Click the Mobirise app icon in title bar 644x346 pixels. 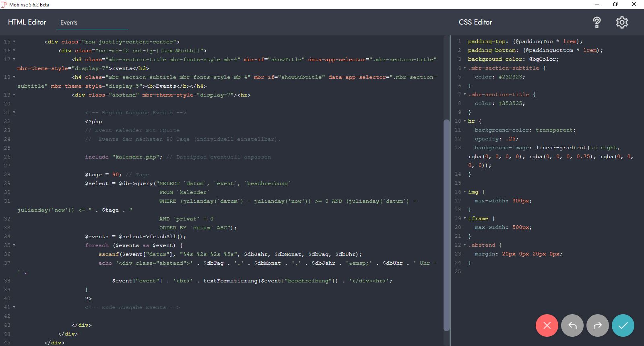coord(4,4)
